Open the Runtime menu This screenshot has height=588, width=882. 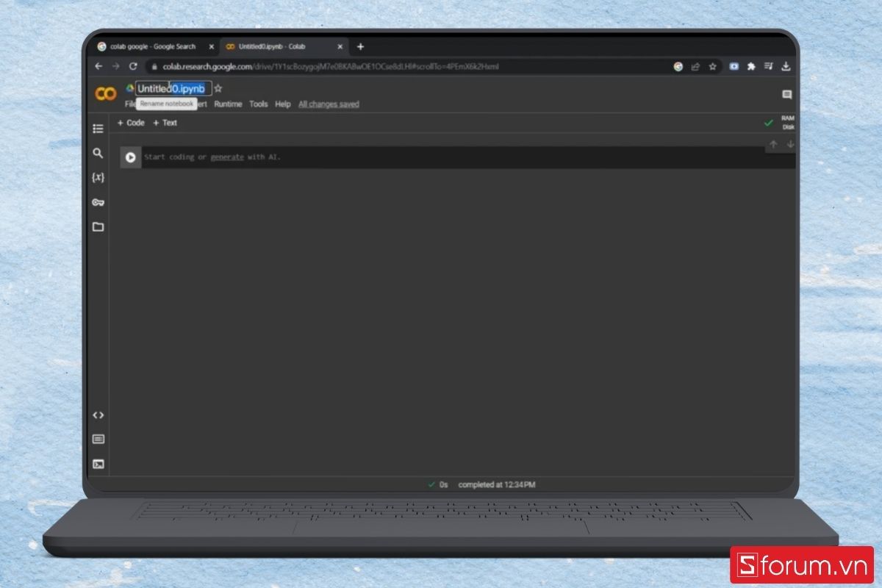(x=228, y=104)
